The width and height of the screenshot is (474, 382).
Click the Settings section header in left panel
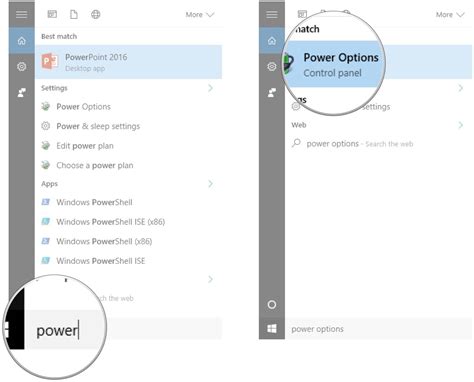[54, 88]
